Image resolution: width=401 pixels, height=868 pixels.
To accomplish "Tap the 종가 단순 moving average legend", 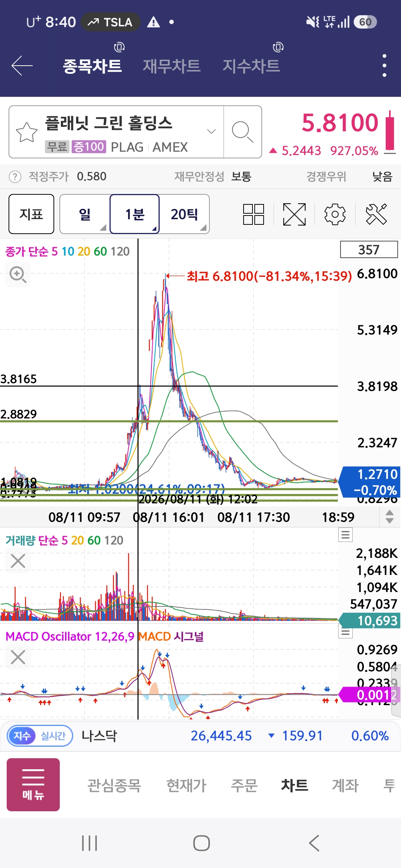I will click(x=67, y=251).
